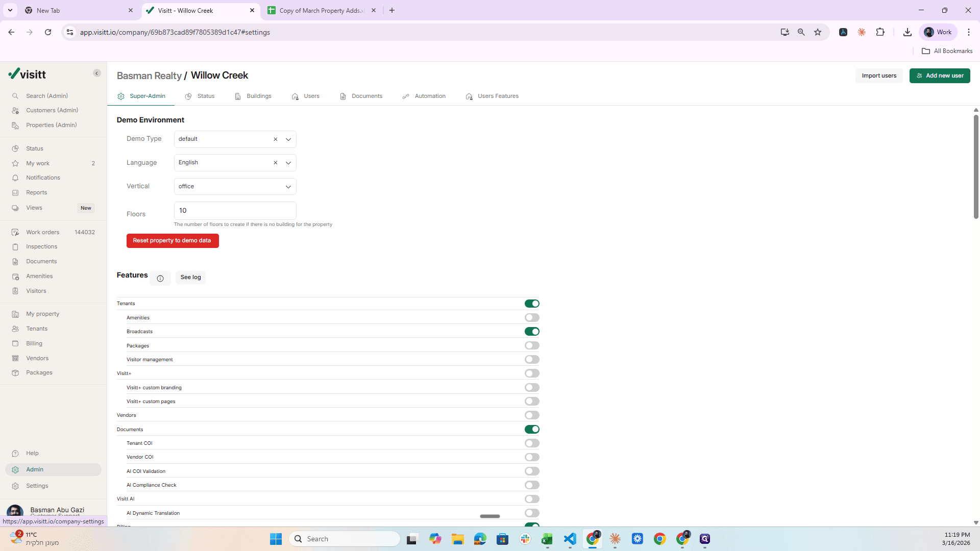980x551 pixels.
Task: Click Import users button
Action: tap(879, 76)
